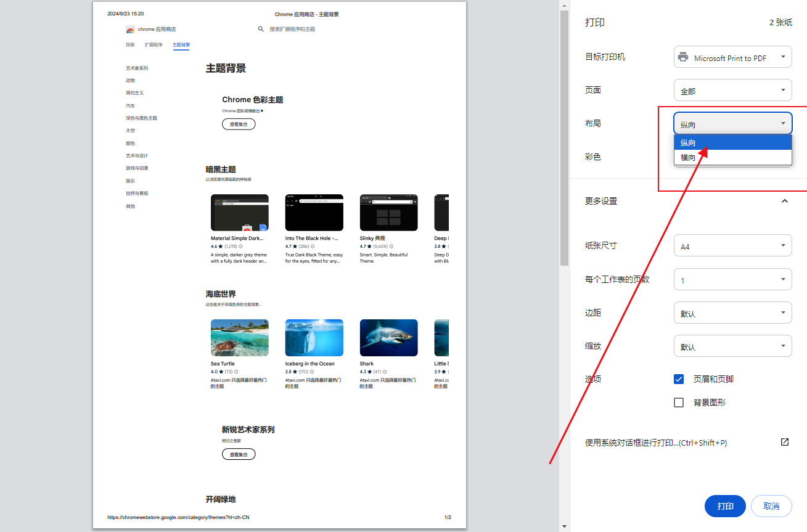Click 颜色 category in sidebar
Viewport: 807px width, 532px height.
(x=130, y=144)
